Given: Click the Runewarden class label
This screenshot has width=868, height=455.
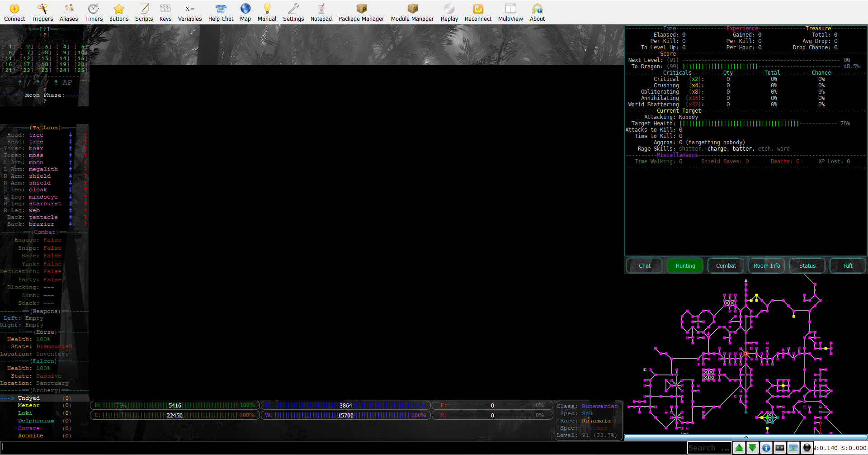Looking at the screenshot, I should 600,407.
